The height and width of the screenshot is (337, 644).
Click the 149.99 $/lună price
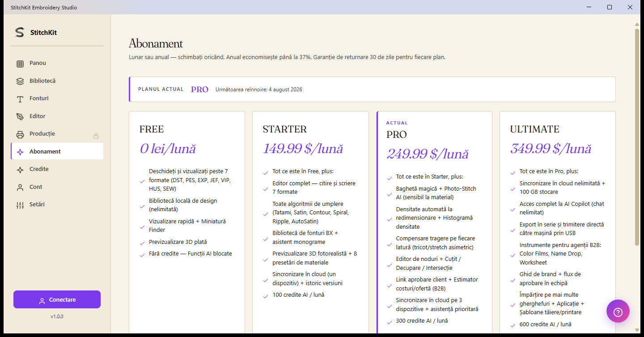click(x=303, y=149)
